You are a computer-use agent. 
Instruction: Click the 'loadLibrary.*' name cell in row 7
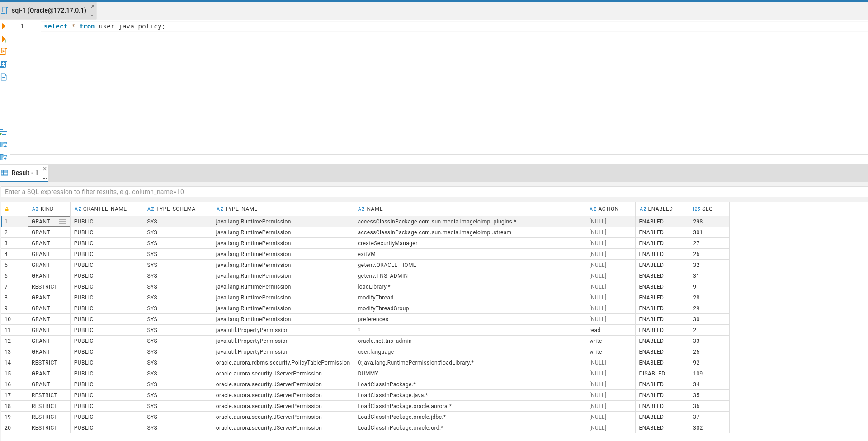(470, 287)
